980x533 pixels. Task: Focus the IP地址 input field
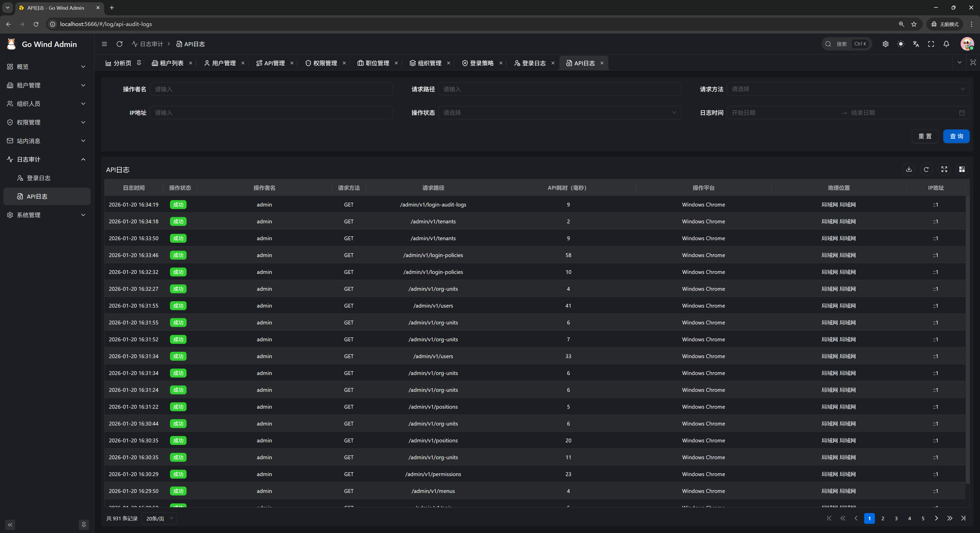[x=271, y=113]
